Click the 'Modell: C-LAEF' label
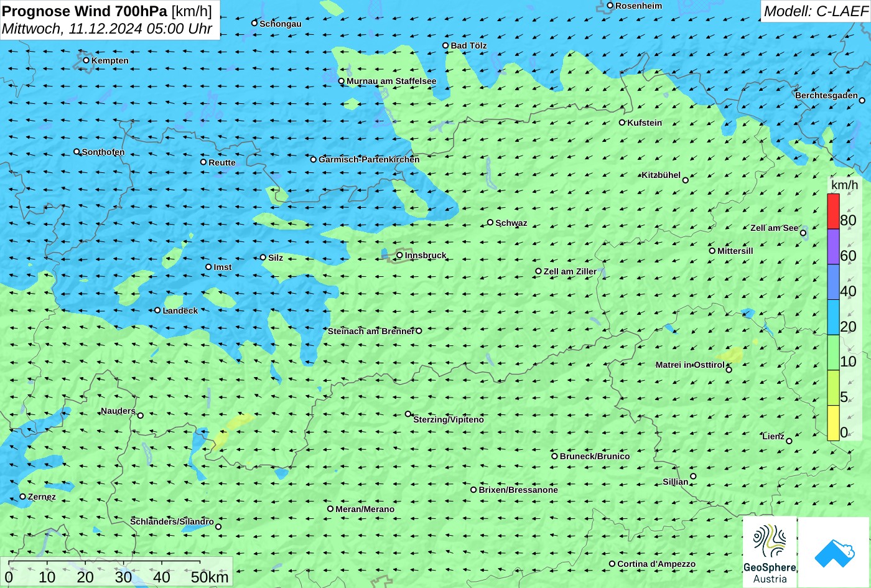The image size is (871, 588). click(816, 11)
